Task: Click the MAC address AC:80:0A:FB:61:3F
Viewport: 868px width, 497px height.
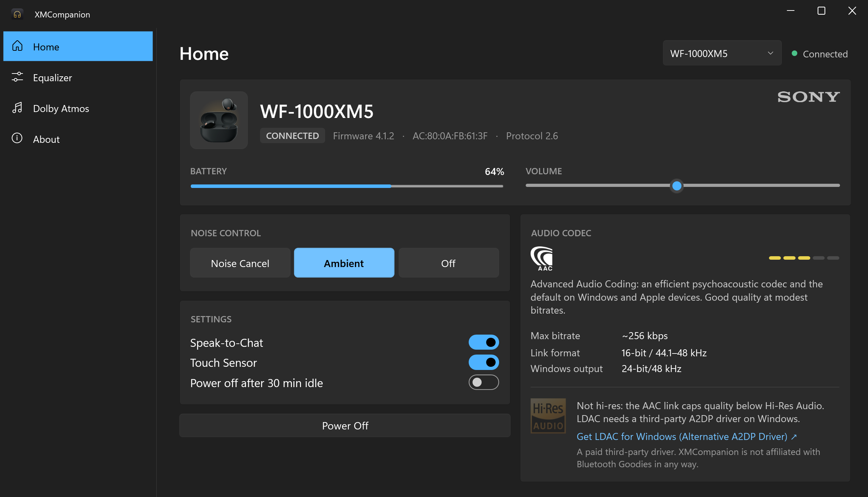Action: 450,136
